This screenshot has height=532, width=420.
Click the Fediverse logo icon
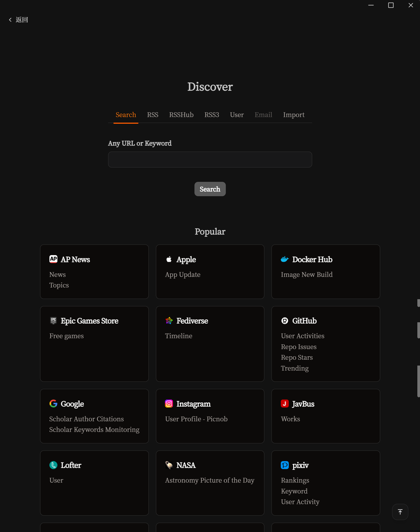(x=169, y=321)
